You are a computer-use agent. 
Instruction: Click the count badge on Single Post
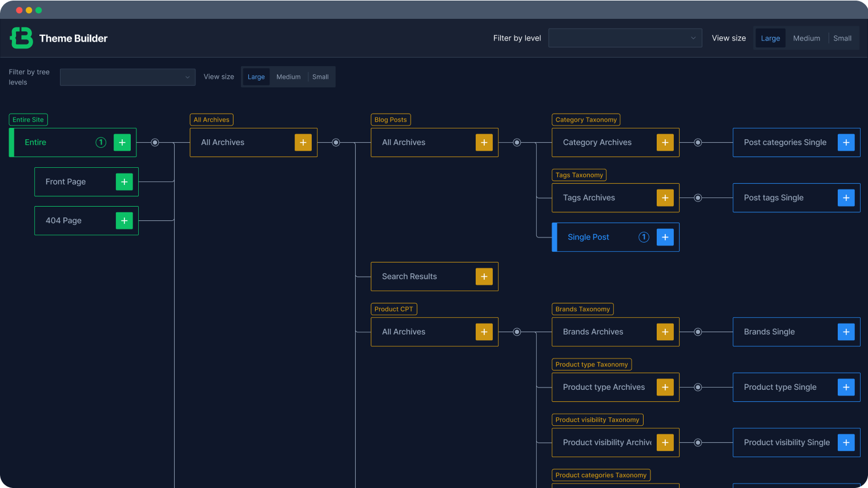coord(644,237)
